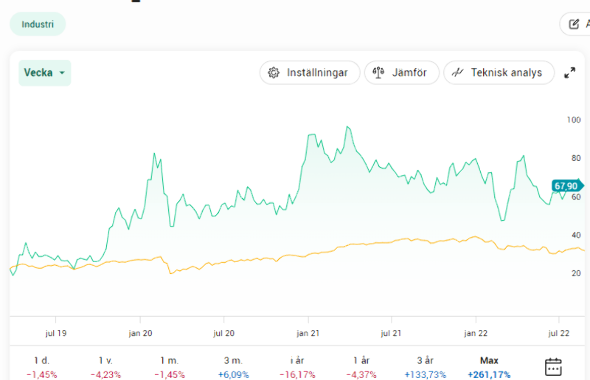This screenshot has height=380, width=590.
Task: Select the 3 m. period
Action: 233,367
